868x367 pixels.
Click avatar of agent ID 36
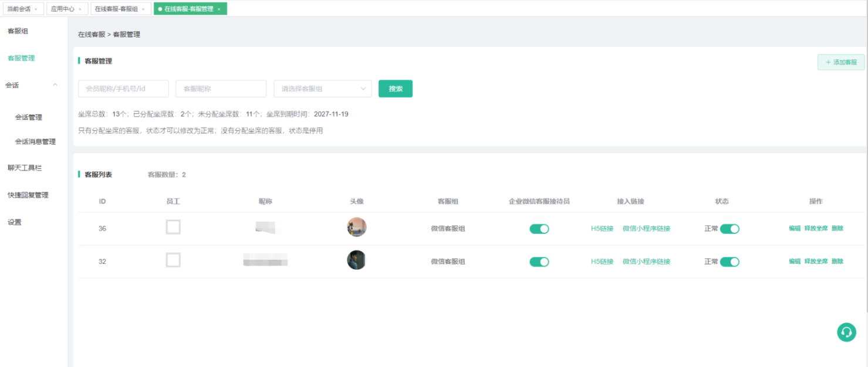coord(357,227)
